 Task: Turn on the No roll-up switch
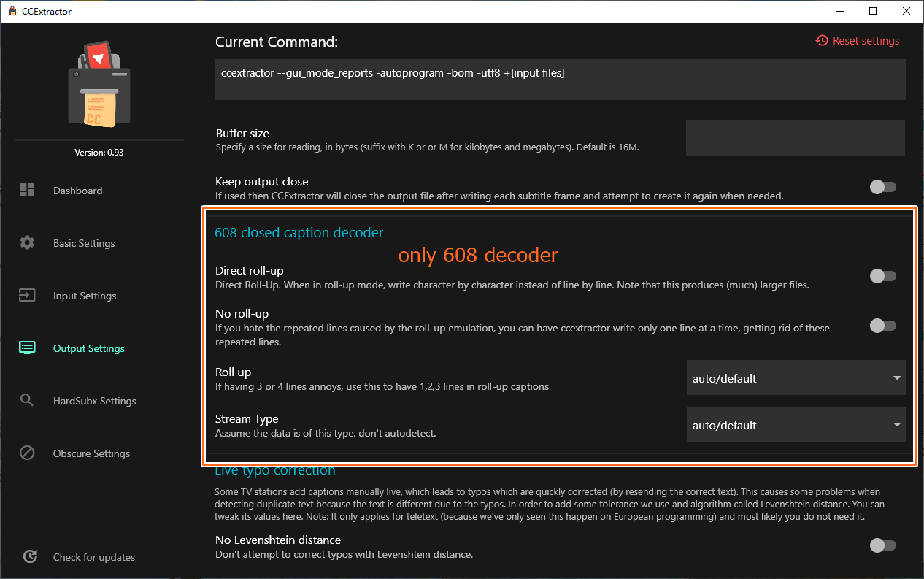[x=883, y=326]
